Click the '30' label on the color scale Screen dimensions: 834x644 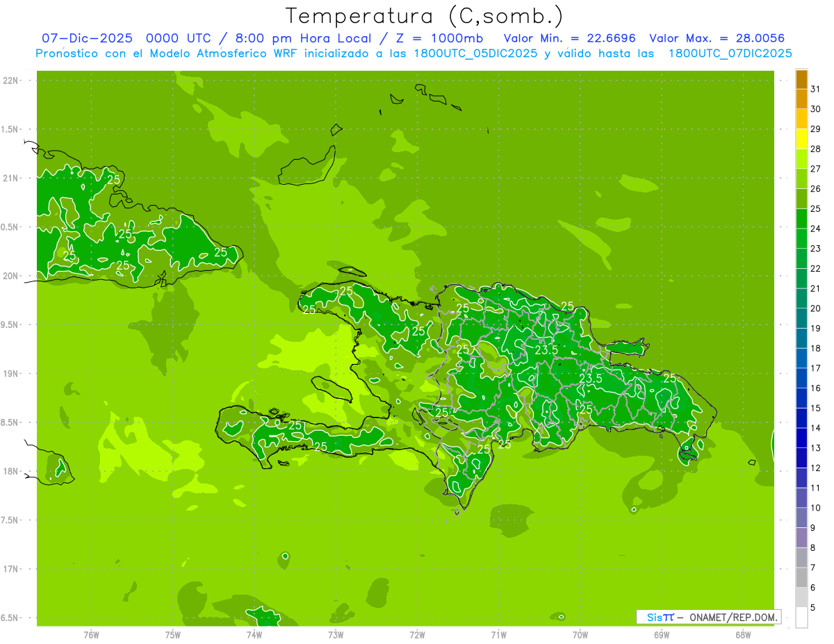point(815,109)
